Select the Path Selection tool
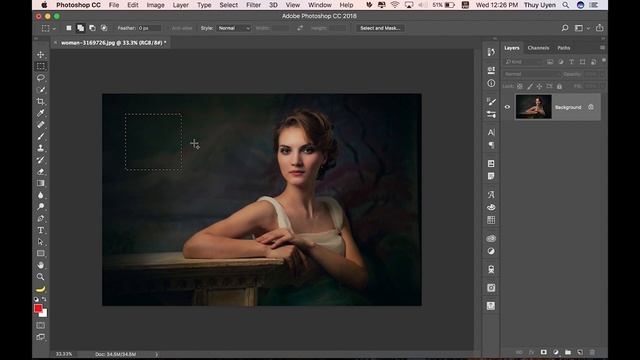640x360 pixels. tap(40, 242)
